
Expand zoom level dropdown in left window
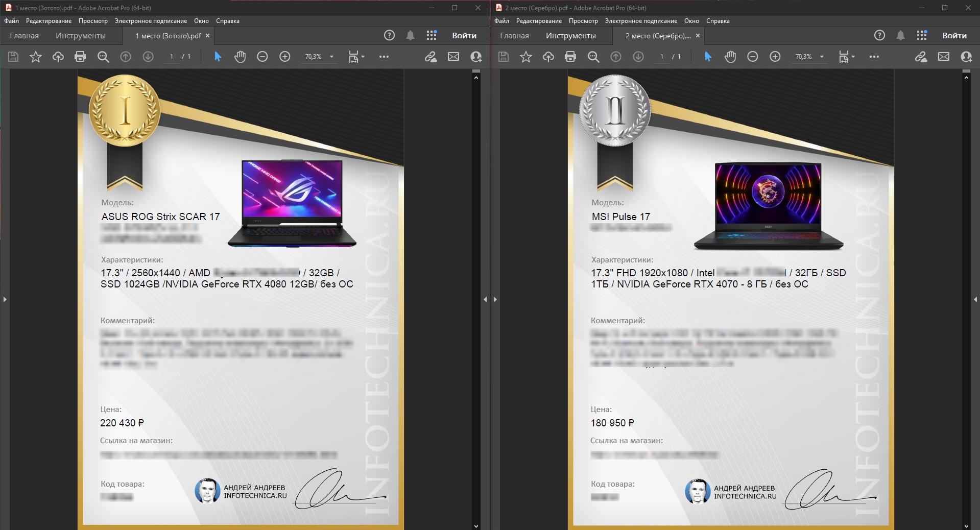332,57
